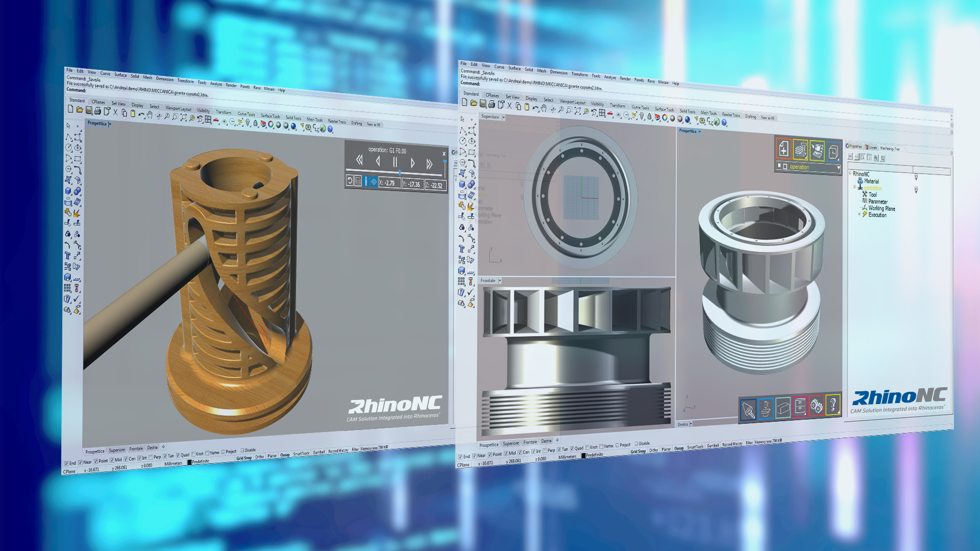This screenshot has height=551, width=980.
Task: Click the simulation progress slider handle
Action: [x=400, y=172]
